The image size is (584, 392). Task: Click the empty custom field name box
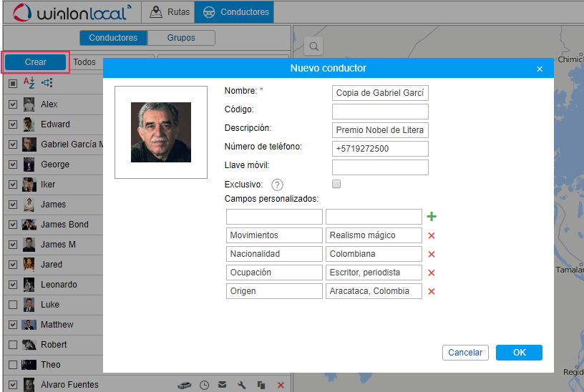[274, 217]
